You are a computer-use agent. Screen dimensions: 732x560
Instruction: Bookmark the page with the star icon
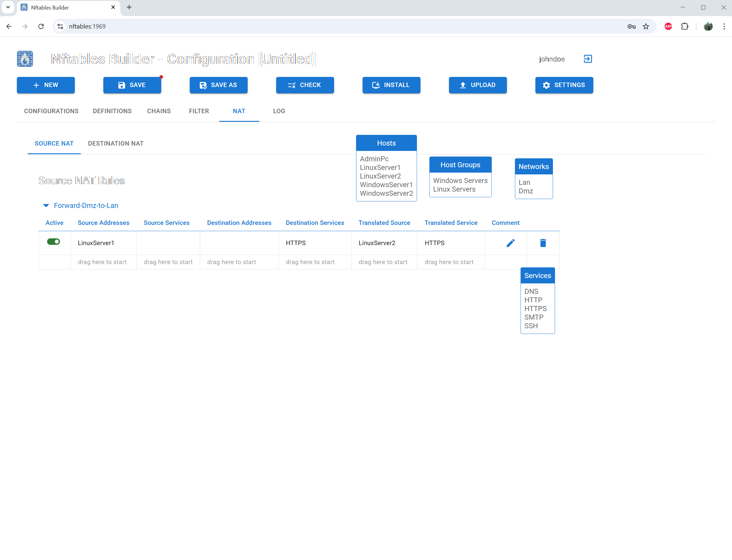(646, 26)
